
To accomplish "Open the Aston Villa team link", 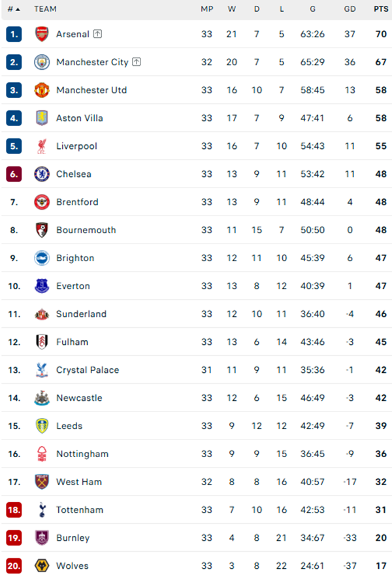I will [79, 118].
